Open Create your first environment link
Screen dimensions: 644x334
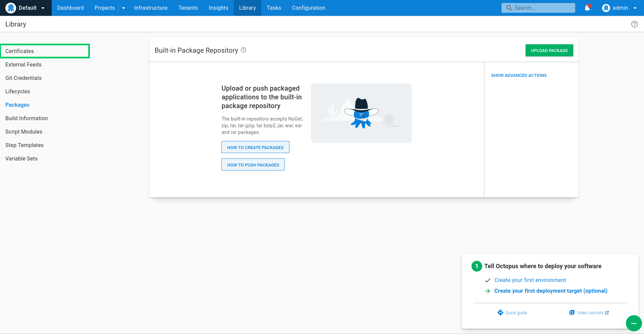click(x=530, y=280)
